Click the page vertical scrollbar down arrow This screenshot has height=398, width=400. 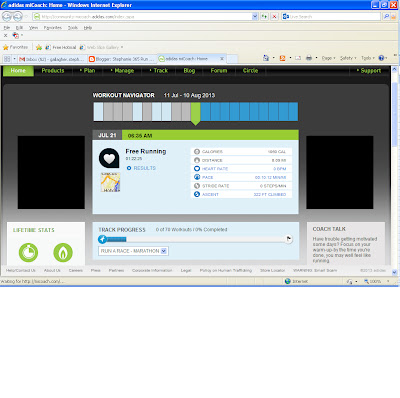click(x=395, y=272)
